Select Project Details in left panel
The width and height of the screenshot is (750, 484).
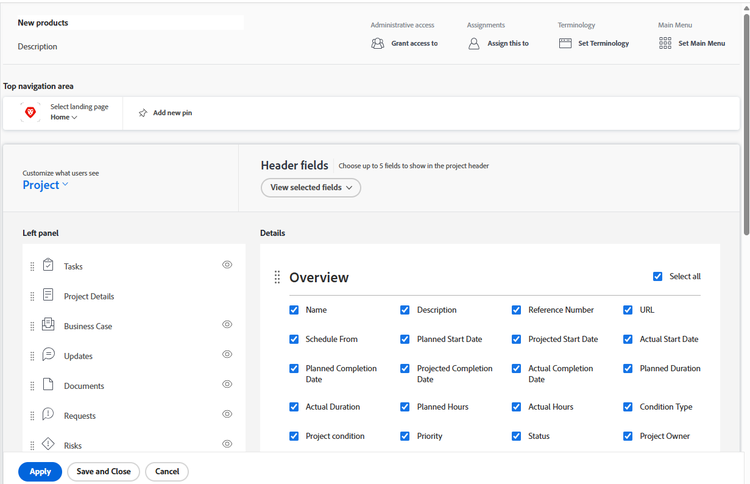pos(89,296)
